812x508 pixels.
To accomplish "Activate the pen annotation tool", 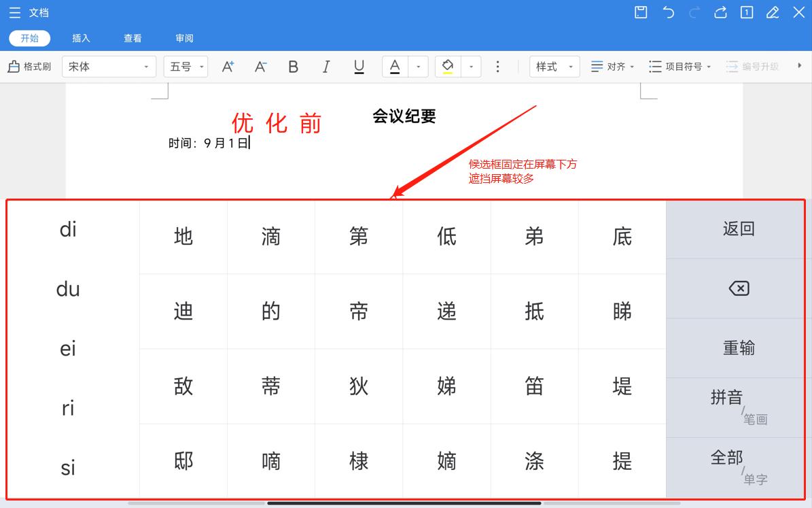I will tap(772, 12).
